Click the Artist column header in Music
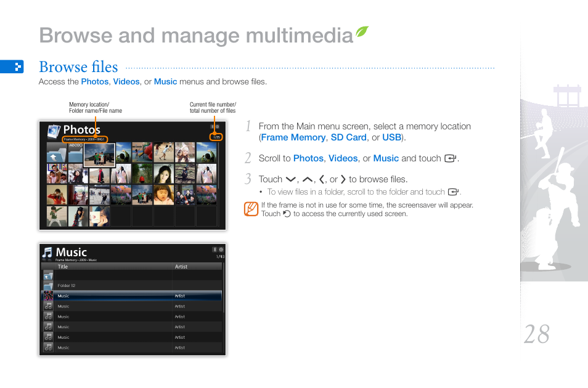Viewport: 588px width, 388px height. (x=181, y=267)
